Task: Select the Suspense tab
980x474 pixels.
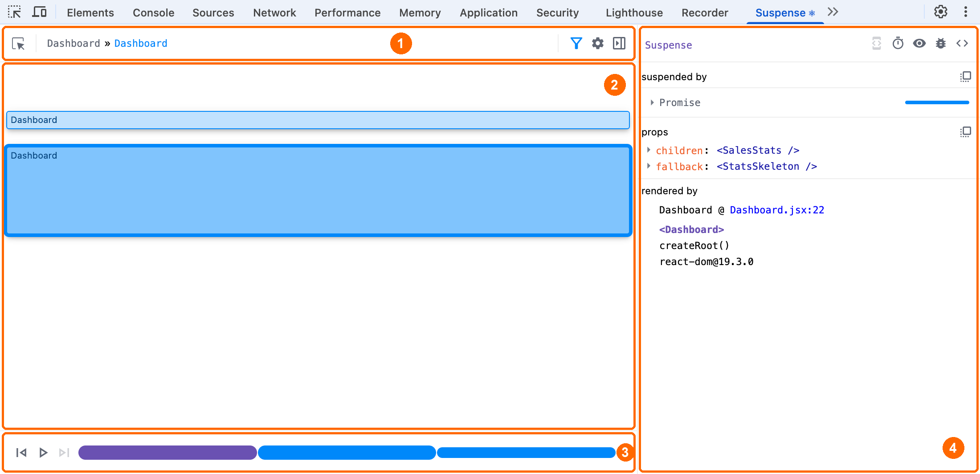Action: pyautogui.click(x=785, y=12)
